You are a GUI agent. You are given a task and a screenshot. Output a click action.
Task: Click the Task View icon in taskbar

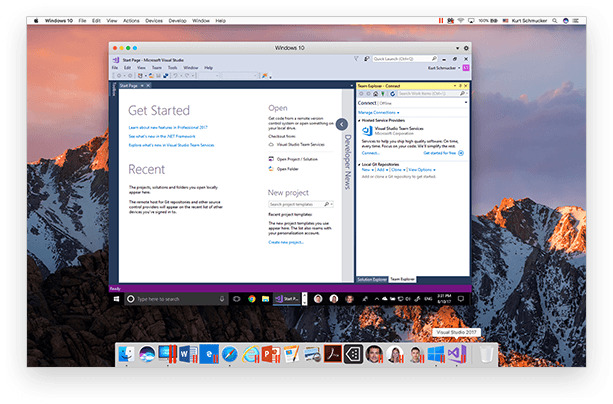click(x=237, y=299)
